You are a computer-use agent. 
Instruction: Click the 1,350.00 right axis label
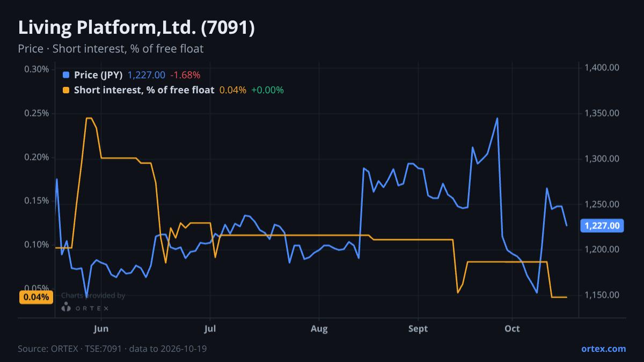[x=603, y=113]
